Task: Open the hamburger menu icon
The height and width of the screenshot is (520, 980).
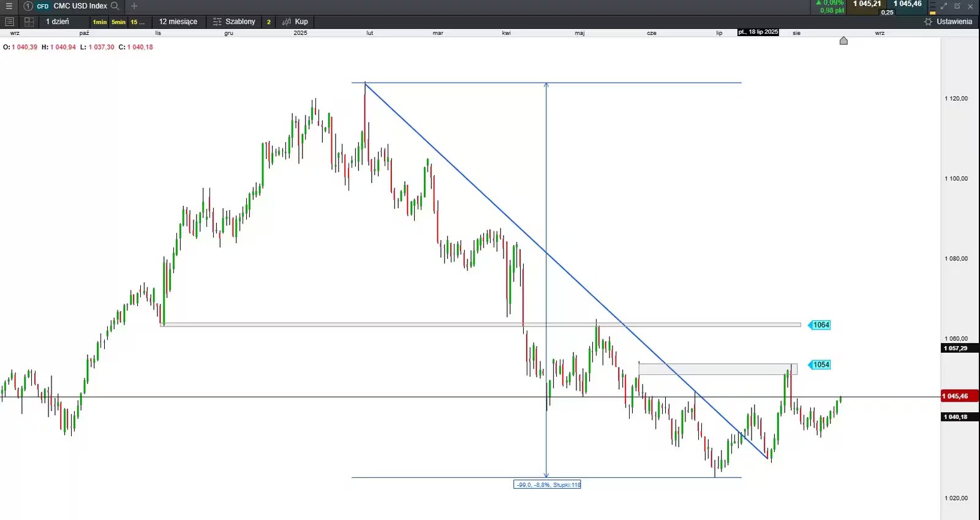Action: [9, 6]
